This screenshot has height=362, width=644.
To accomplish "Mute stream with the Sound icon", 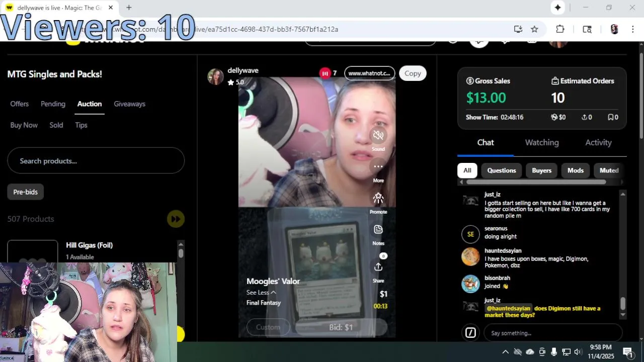I will [x=378, y=135].
